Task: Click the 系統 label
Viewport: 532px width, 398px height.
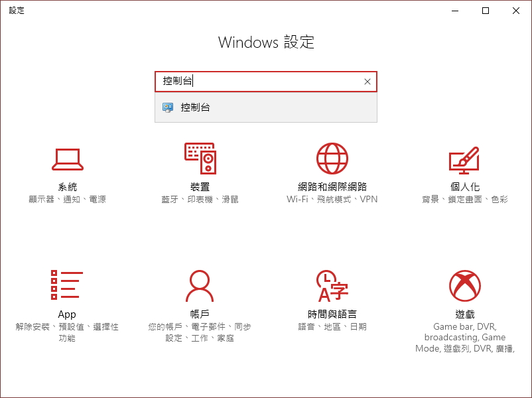Action: [68, 186]
